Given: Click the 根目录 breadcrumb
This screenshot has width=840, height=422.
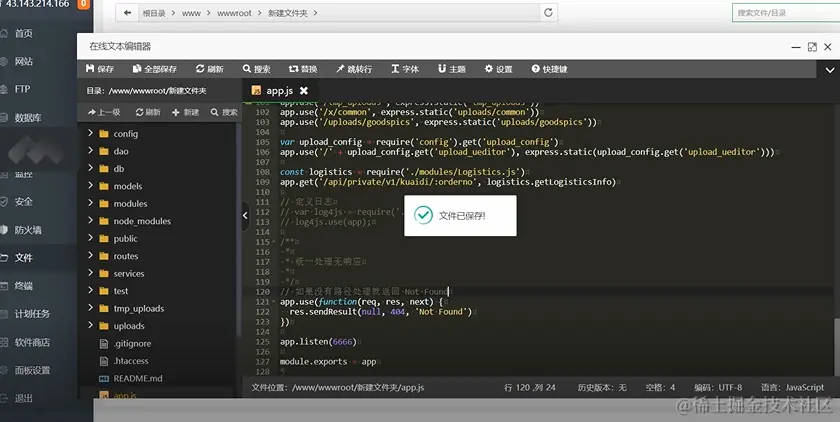Looking at the screenshot, I should [x=154, y=13].
